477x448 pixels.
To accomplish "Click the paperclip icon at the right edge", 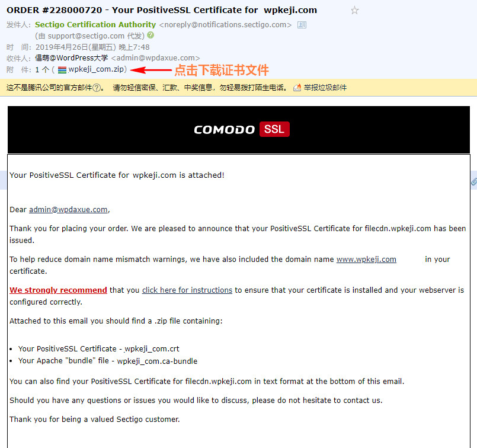I will tap(474, 181).
